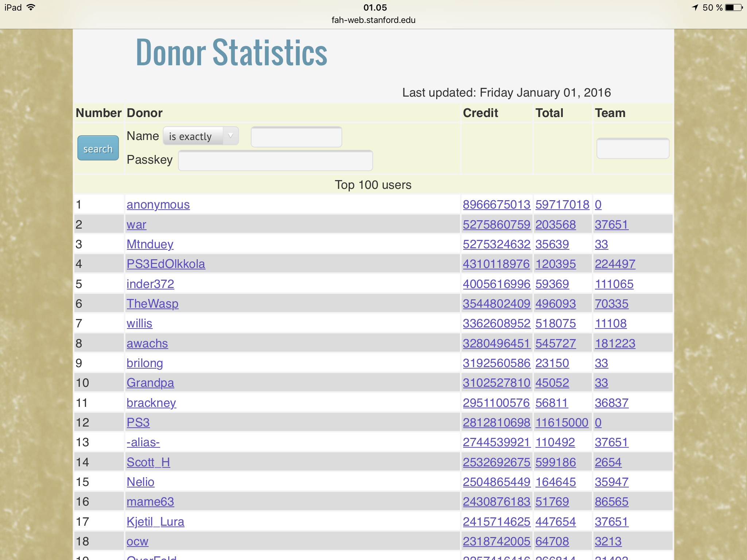Image resolution: width=747 pixels, height=560 pixels.
Task: Open donor link 'Mtnduey'
Action: click(x=150, y=244)
